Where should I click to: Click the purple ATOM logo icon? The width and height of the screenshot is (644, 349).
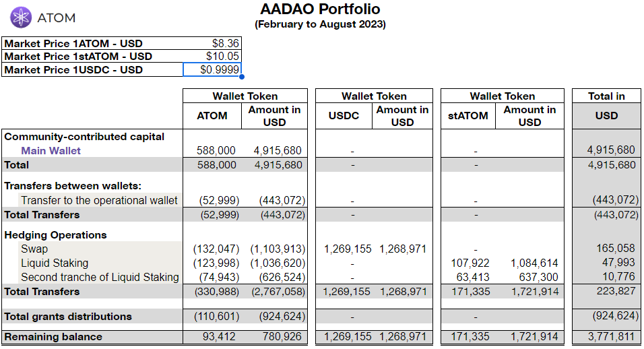(x=20, y=18)
